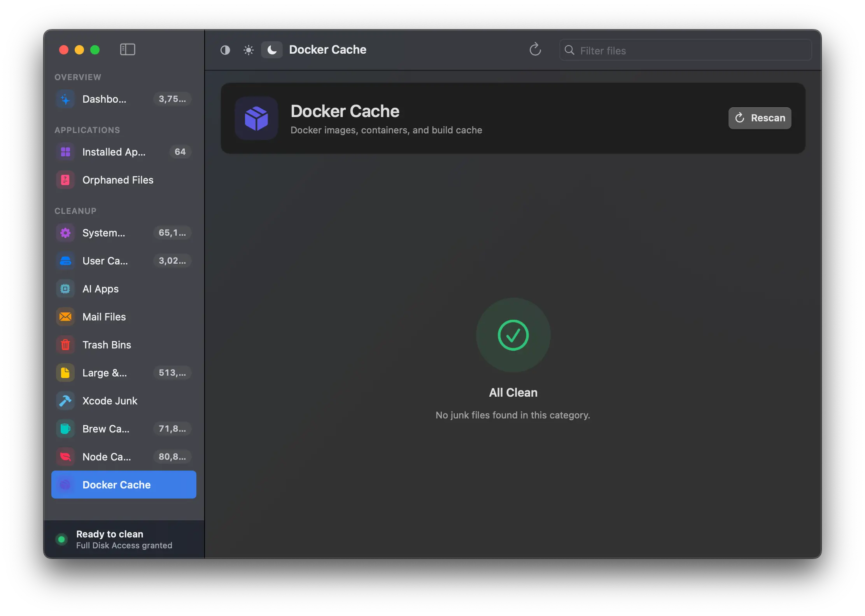Viewport: 865px width, 616px height.
Task: Click the Installed Apps grid icon
Action: 65,152
